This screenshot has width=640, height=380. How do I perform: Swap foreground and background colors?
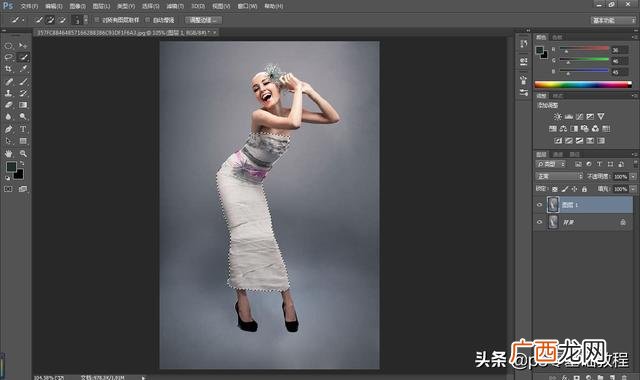pos(22,163)
